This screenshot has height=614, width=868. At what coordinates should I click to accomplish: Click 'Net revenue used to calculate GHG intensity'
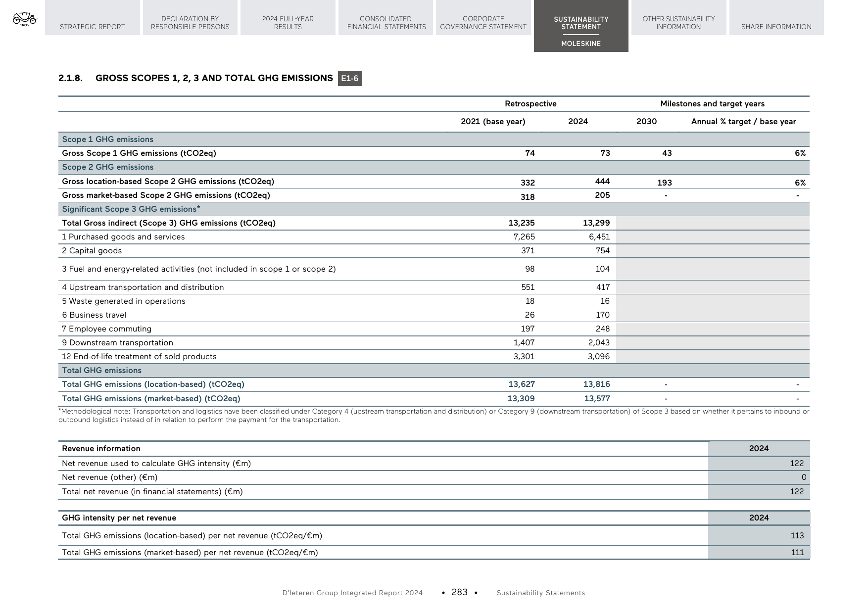(156, 464)
